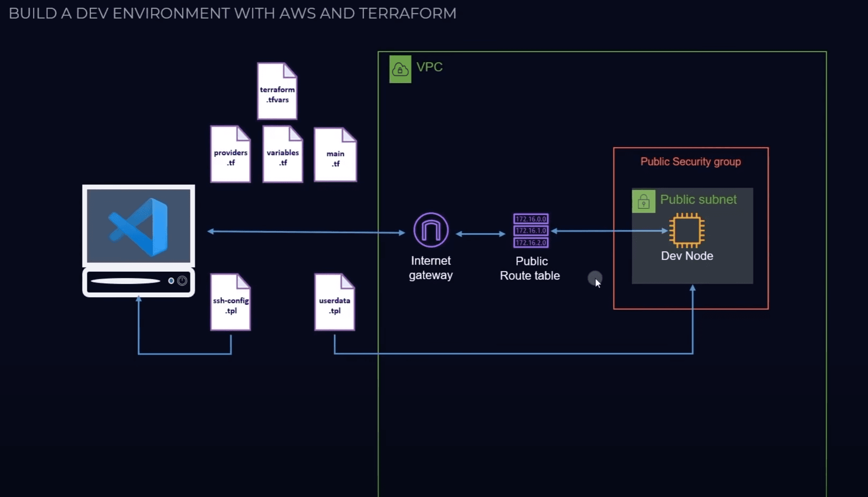Click the small round indicator beside the power button

point(171,281)
